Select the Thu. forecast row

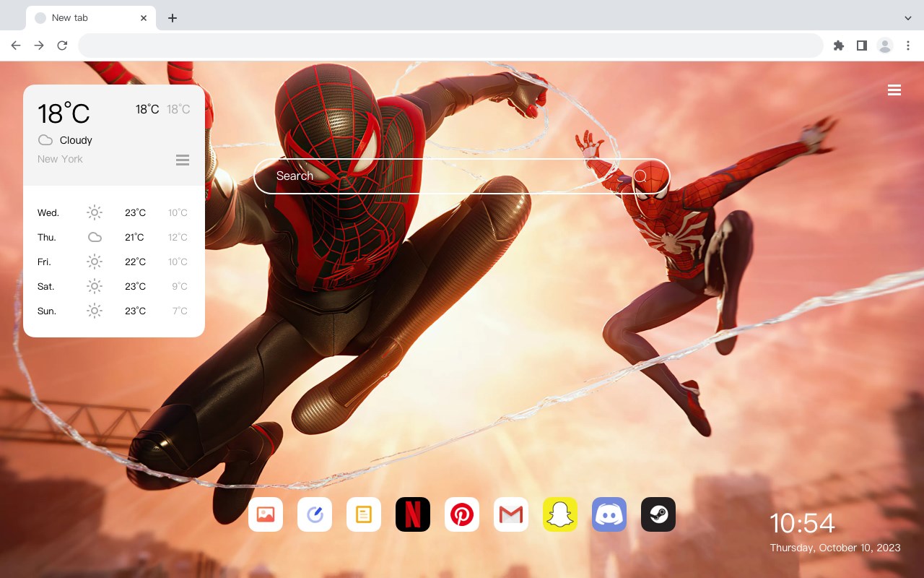(x=114, y=237)
